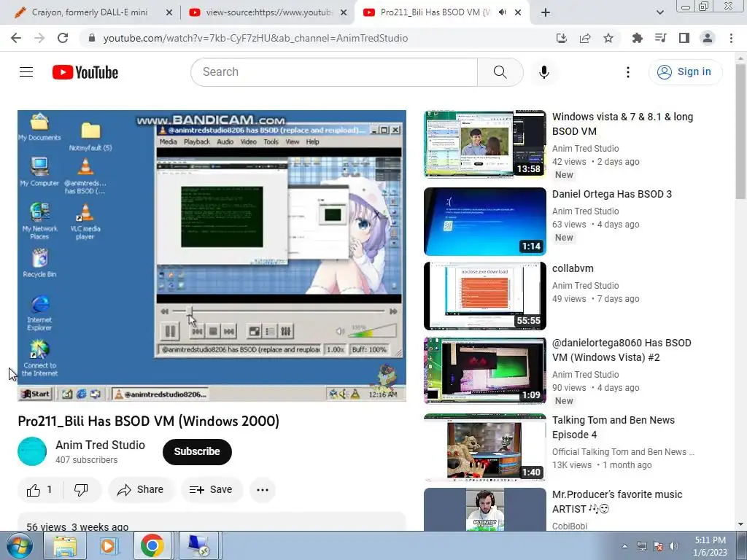Go to the YouTube home logo
Viewport: 747px width, 560px height.
[x=85, y=72]
